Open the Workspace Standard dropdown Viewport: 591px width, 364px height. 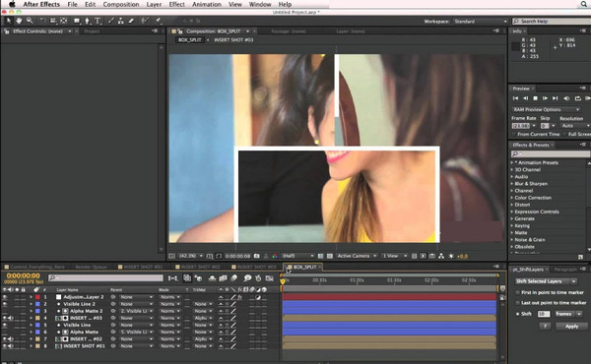(x=481, y=22)
